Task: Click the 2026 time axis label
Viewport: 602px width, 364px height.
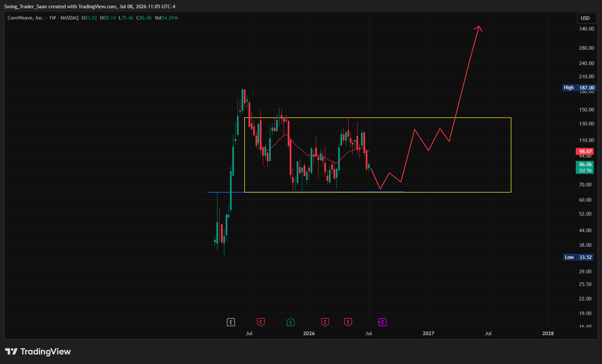Action: [309, 334]
